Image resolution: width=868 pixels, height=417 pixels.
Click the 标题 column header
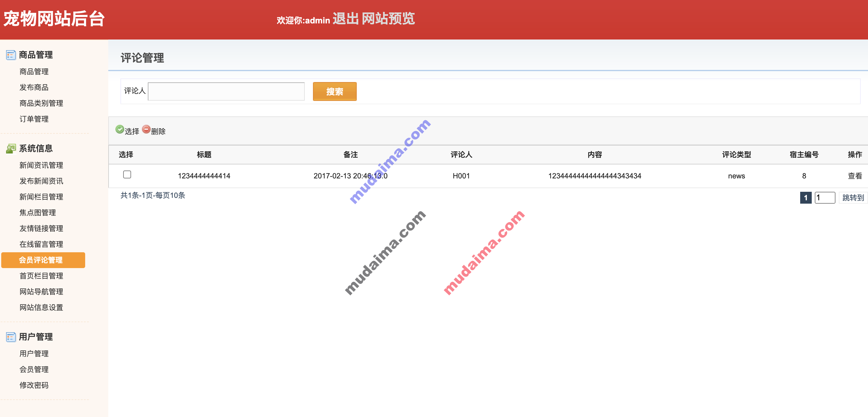pyautogui.click(x=204, y=155)
